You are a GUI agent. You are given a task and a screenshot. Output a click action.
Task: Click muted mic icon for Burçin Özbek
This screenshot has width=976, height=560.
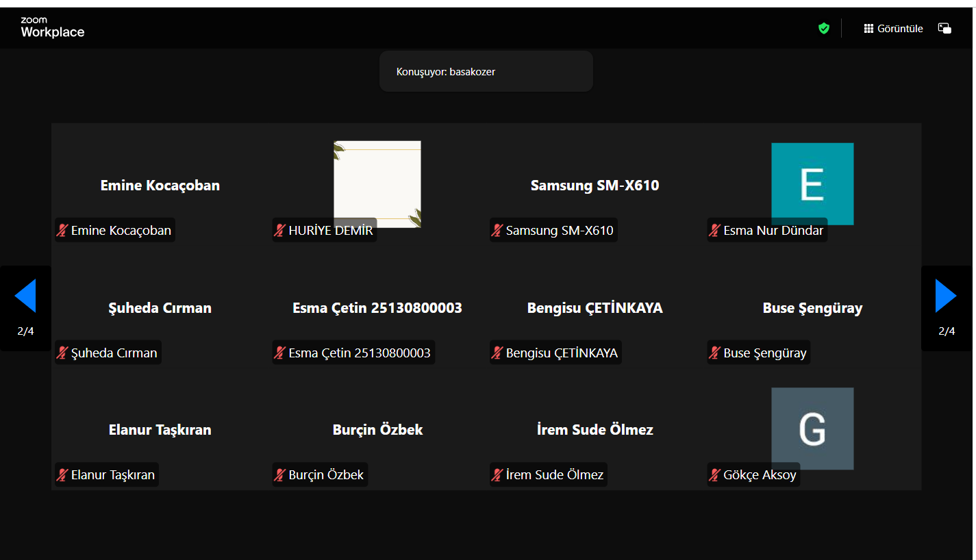(279, 475)
